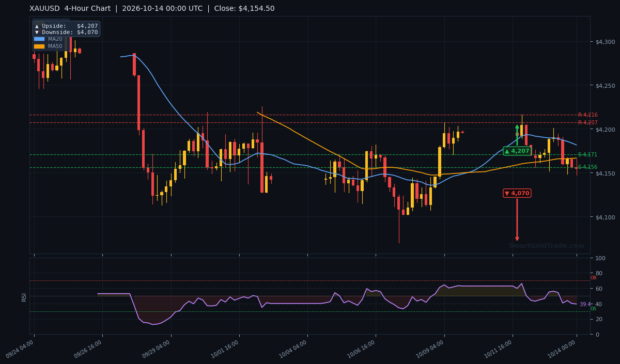Click the 10/06 16:00 time axis label
Image resolution: width=620 pixels, height=364 pixels.
pyautogui.click(x=362, y=349)
